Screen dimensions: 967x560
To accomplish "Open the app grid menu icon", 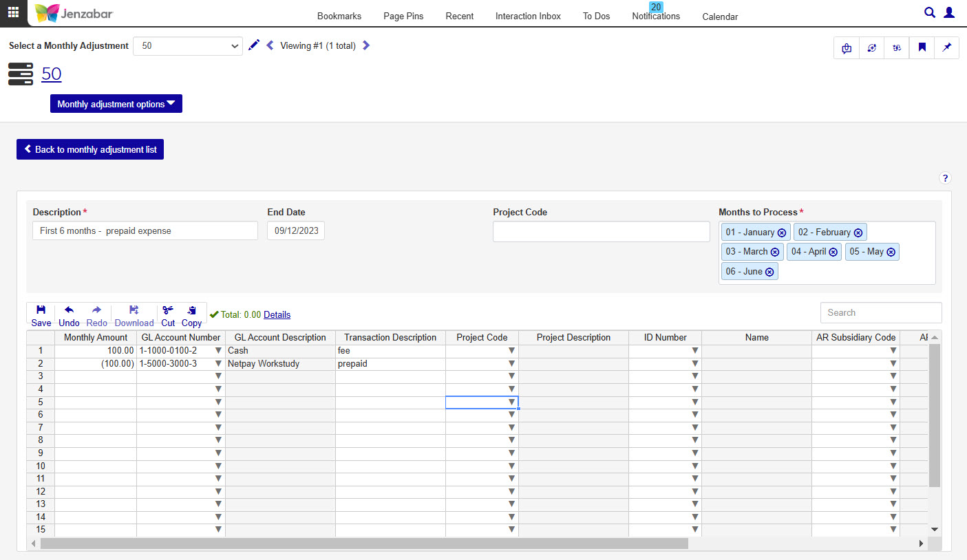I will coord(13,12).
